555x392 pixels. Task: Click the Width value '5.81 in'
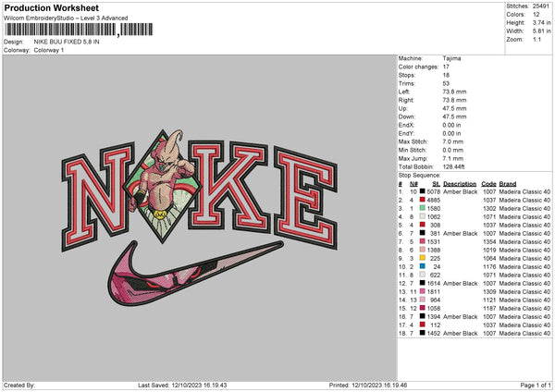pyautogui.click(x=541, y=31)
